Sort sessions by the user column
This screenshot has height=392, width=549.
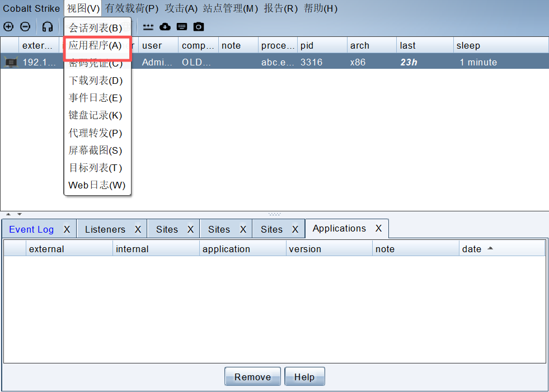158,45
